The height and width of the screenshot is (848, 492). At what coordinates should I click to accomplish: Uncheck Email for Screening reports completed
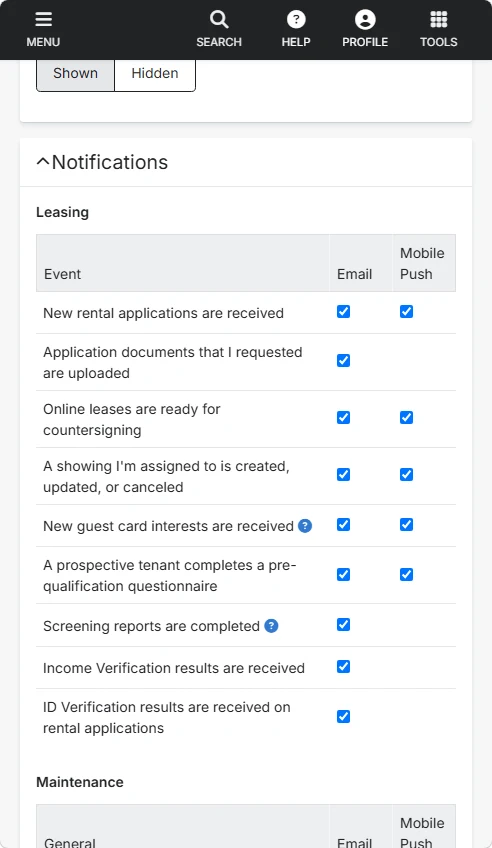pyautogui.click(x=343, y=625)
